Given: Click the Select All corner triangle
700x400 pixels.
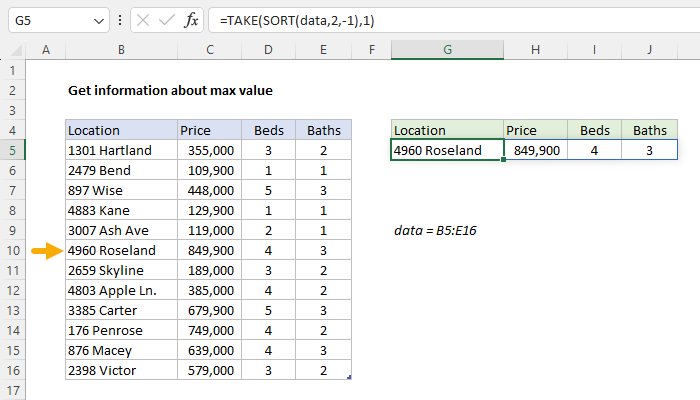Looking at the screenshot, I should pyautogui.click(x=16, y=50).
